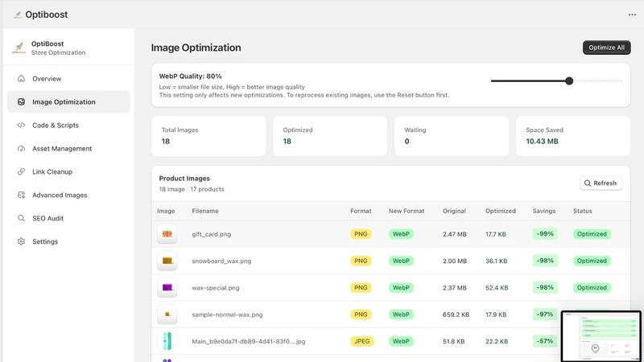The image size is (644, 362).
Task: Click the 36.1 KB optimized size value
Action: coord(496,261)
